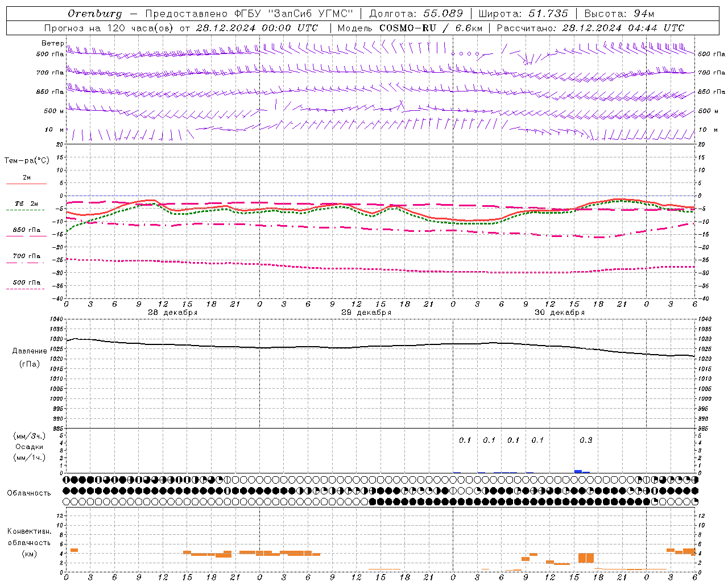Click the "29 декабря" date label

pyautogui.click(x=366, y=313)
